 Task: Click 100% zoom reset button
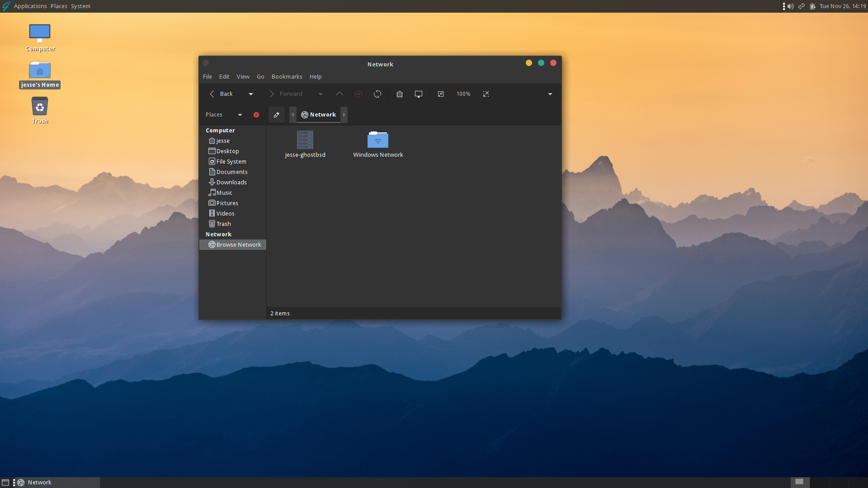(x=463, y=94)
